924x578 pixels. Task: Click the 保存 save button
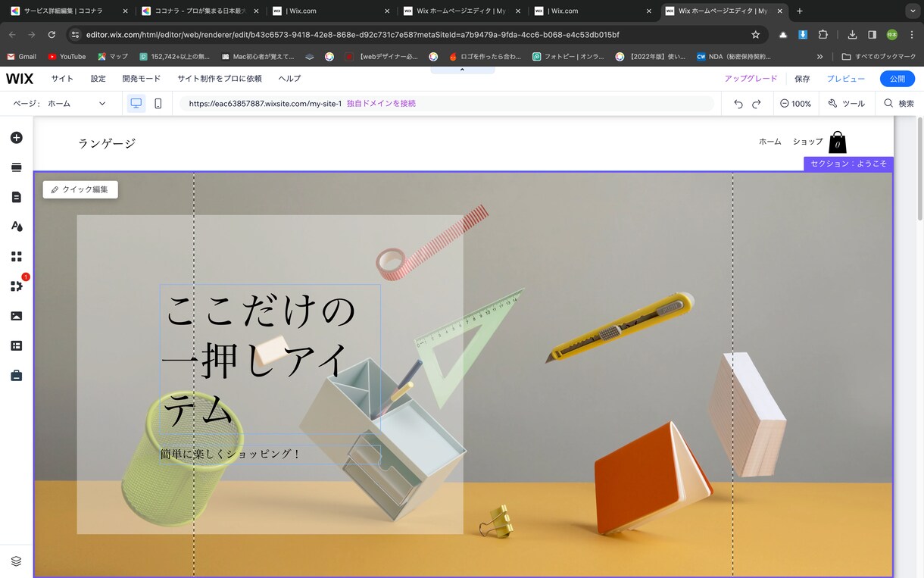point(802,79)
